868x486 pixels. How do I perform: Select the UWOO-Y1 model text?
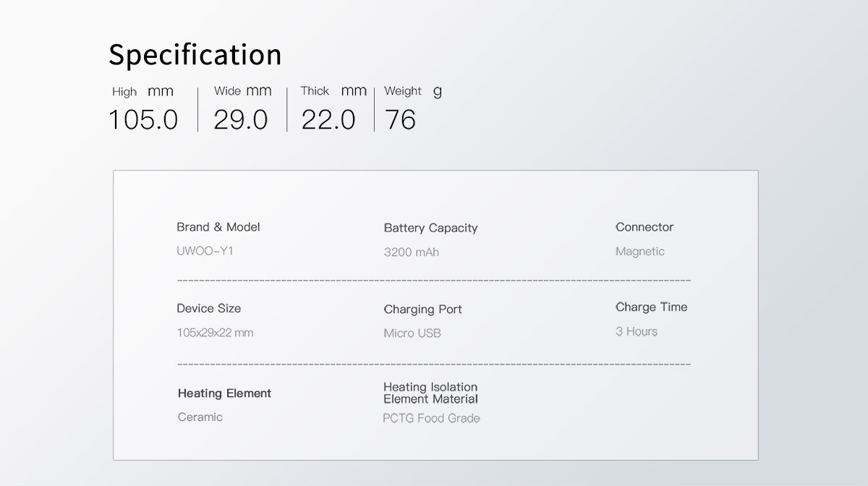tap(205, 251)
